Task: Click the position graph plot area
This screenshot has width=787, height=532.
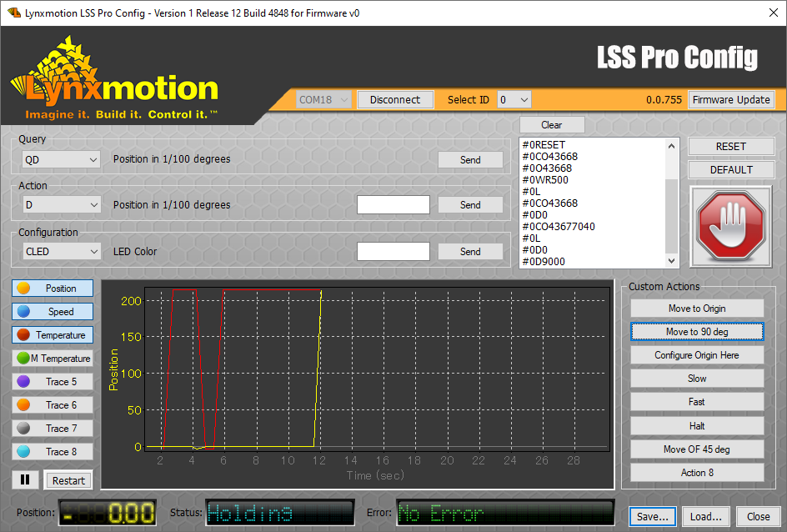Action: click(x=377, y=369)
